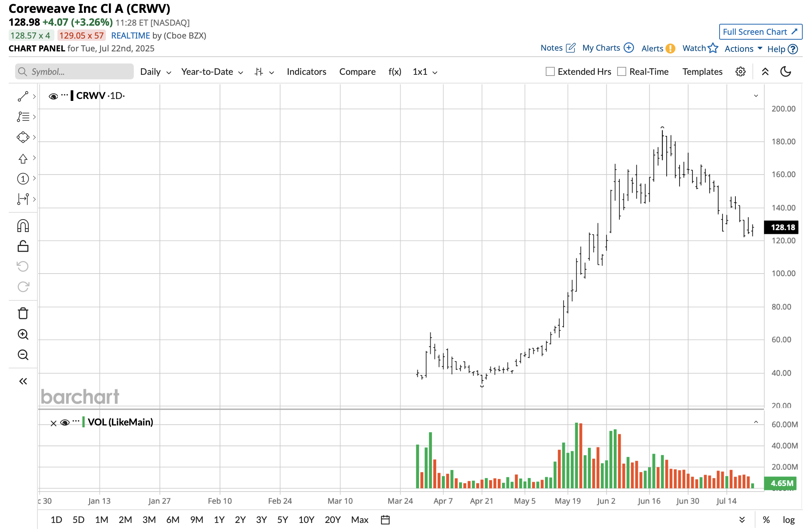
Task: Open the Full Screen Chart
Action: click(760, 32)
